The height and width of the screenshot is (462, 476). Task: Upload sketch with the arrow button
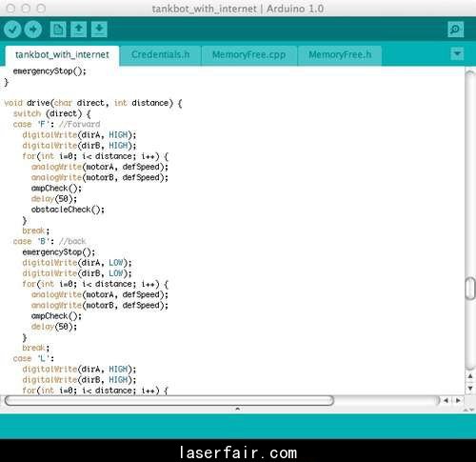33,30
